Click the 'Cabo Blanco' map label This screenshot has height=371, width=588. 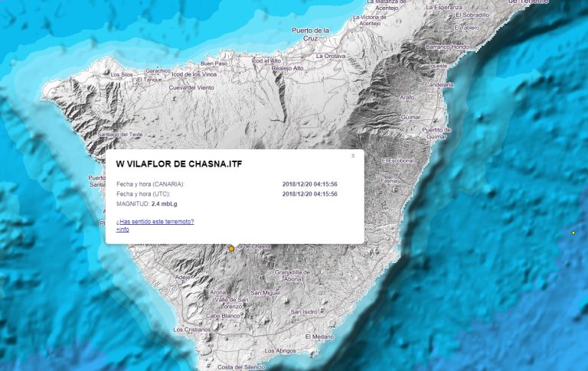click(x=223, y=316)
